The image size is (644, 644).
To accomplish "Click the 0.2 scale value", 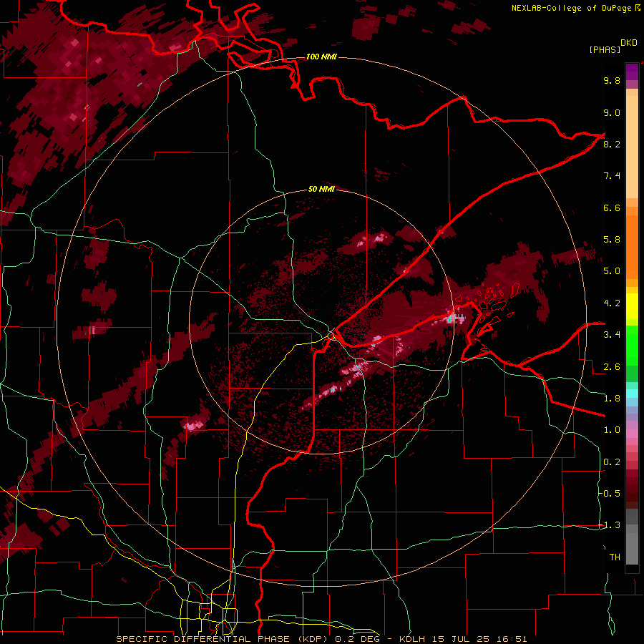I will tap(612, 462).
